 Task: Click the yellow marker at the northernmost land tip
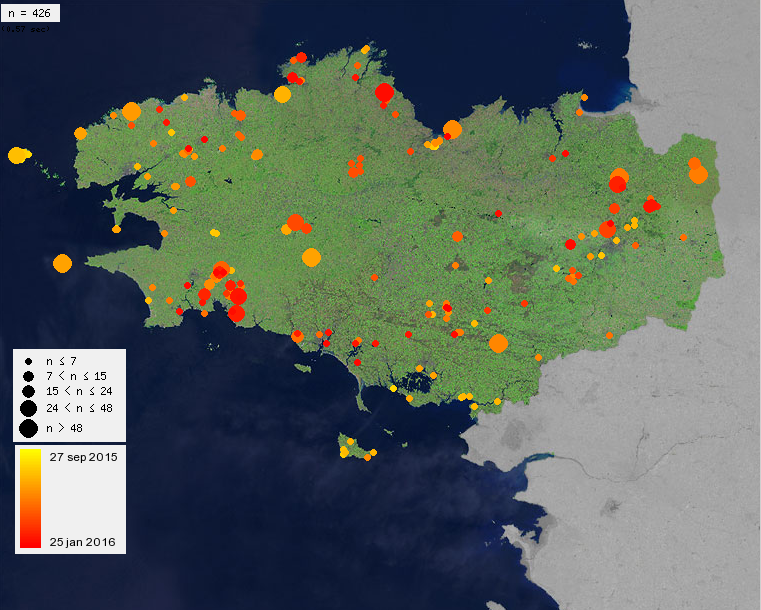click(x=365, y=49)
